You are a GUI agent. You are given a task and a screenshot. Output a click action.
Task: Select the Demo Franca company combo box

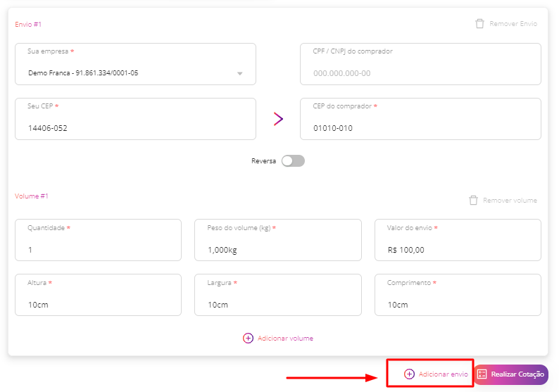click(x=135, y=64)
